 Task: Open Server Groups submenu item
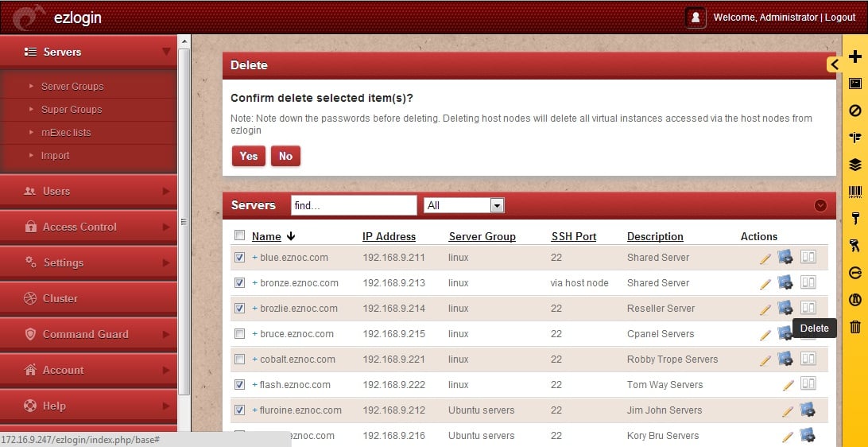pyautogui.click(x=72, y=87)
